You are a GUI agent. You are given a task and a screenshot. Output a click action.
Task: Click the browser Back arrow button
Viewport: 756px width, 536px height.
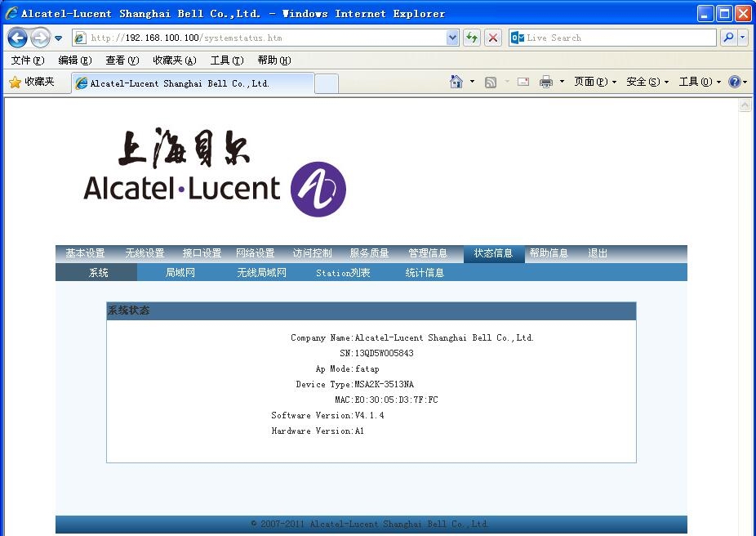point(17,38)
